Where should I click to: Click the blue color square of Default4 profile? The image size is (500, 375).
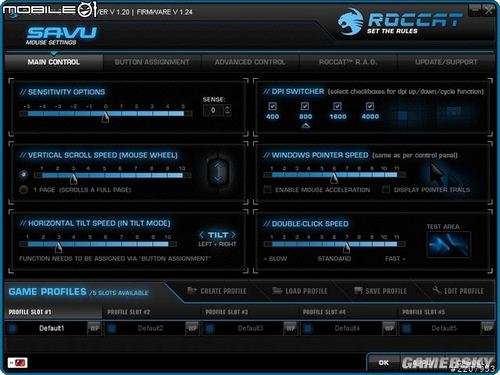click(x=308, y=329)
